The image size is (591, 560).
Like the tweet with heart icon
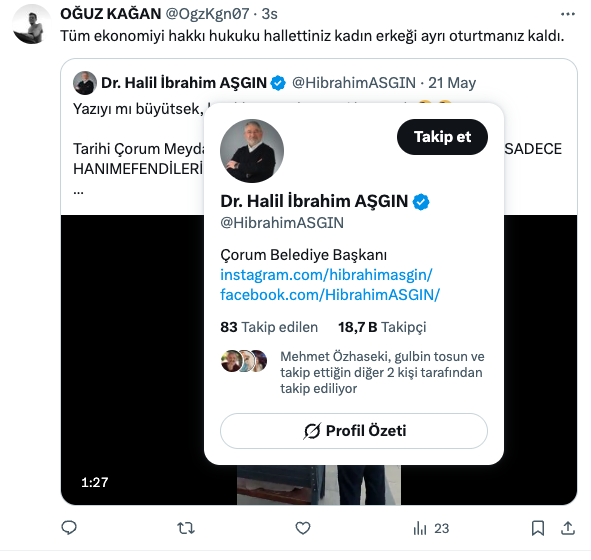[x=303, y=528]
